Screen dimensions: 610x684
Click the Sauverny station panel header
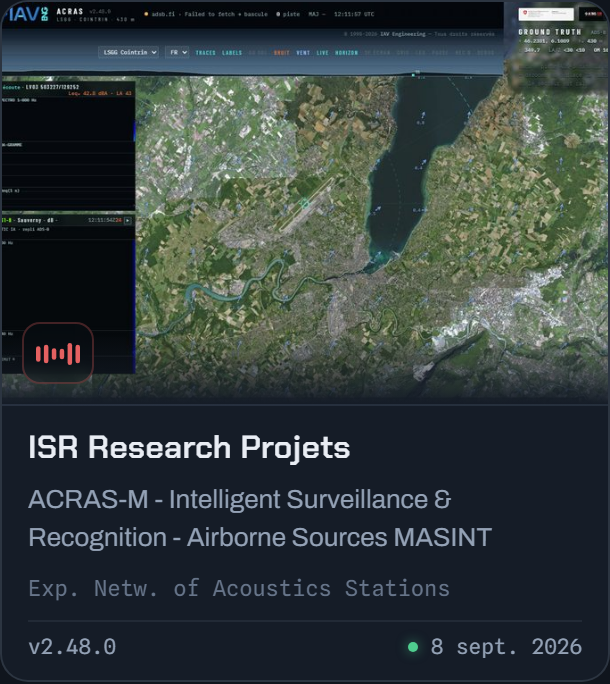coord(68,220)
